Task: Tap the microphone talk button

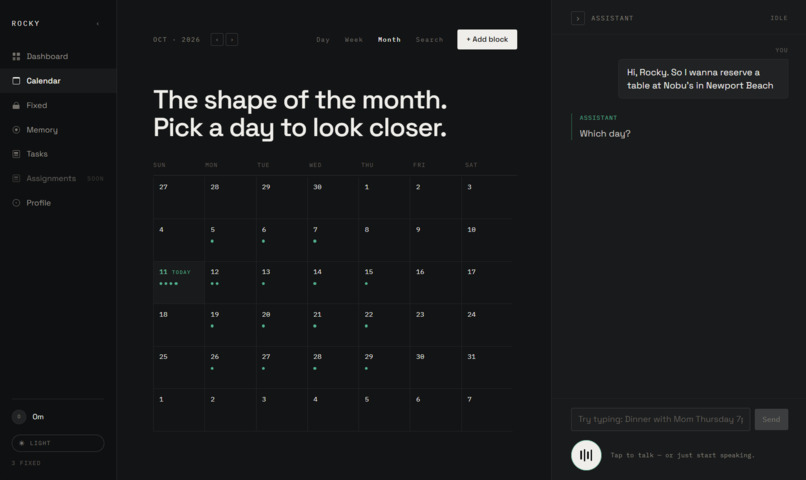Action: click(586, 455)
